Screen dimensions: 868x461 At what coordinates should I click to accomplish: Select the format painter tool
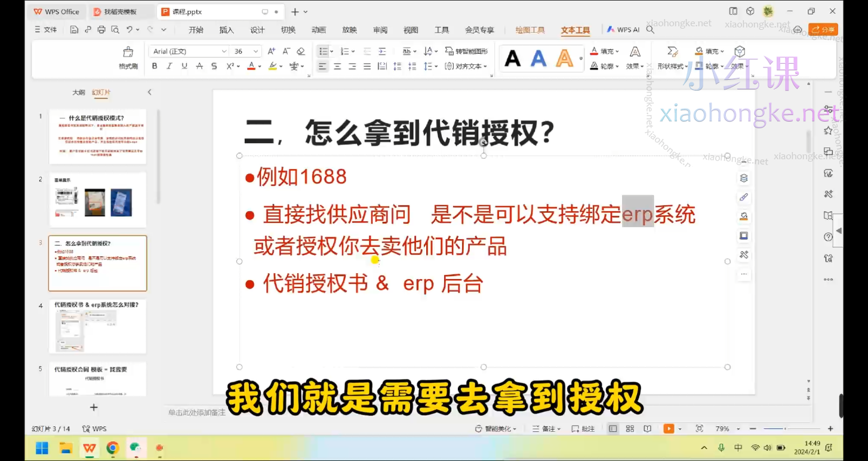point(127,58)
